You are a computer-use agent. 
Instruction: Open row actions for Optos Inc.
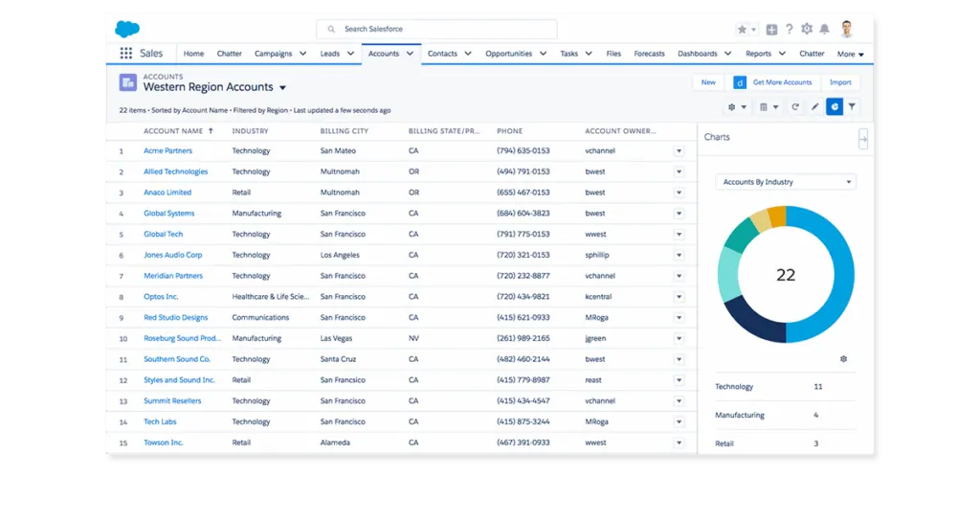point(679,297)
